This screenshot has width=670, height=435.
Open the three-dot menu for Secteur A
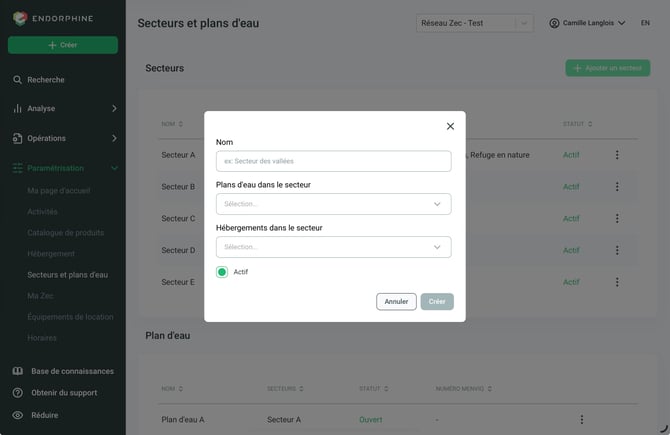617,155
